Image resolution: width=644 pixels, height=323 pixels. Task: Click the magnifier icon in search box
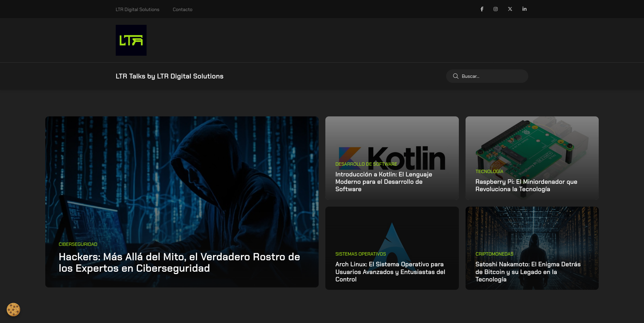point(455,76)
